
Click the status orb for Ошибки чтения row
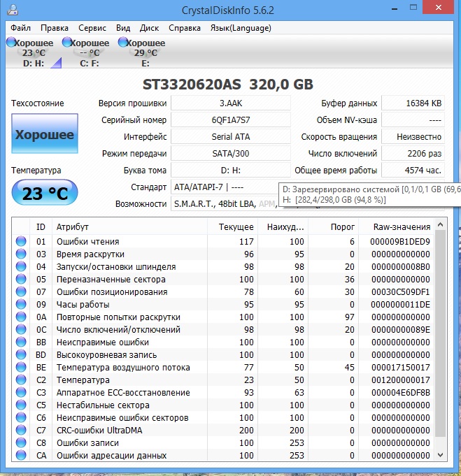(21, 242)
